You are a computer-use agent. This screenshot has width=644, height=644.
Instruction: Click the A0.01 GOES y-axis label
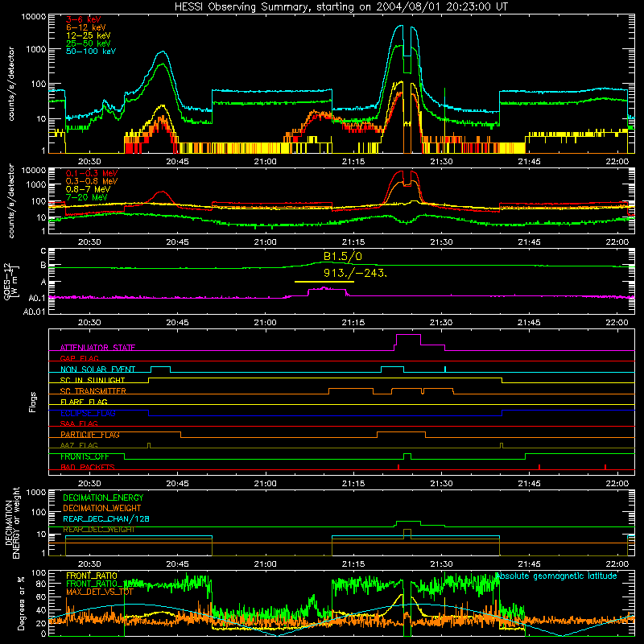click(x=34, y=312)
